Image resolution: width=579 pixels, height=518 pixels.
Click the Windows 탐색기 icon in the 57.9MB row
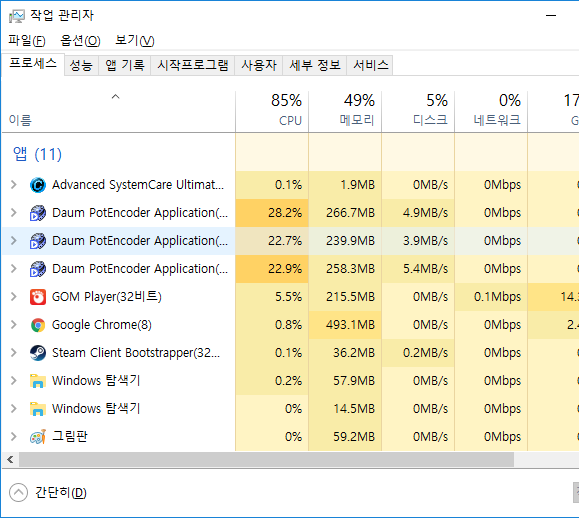click(x=38, y=381)
